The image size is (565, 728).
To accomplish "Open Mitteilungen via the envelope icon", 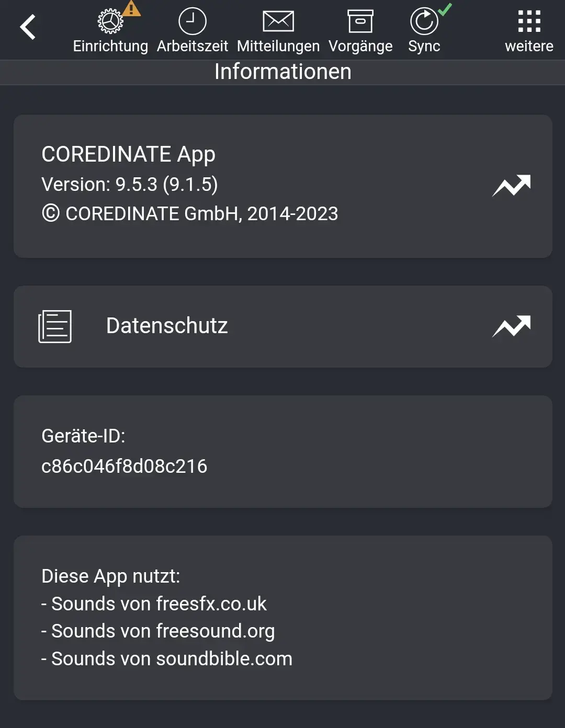I will tap(278, 21).
